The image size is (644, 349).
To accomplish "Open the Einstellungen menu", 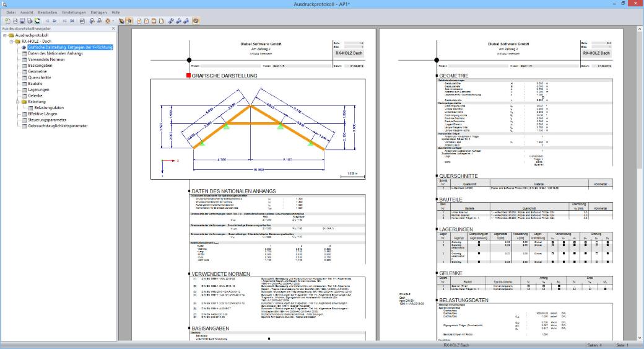I will 74,12.
